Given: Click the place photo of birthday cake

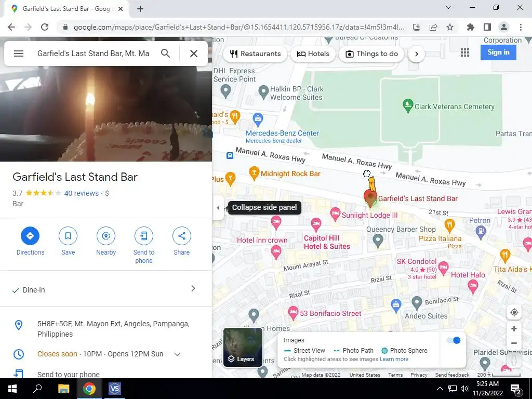Looking at the screenshot, I should [106, 114].
